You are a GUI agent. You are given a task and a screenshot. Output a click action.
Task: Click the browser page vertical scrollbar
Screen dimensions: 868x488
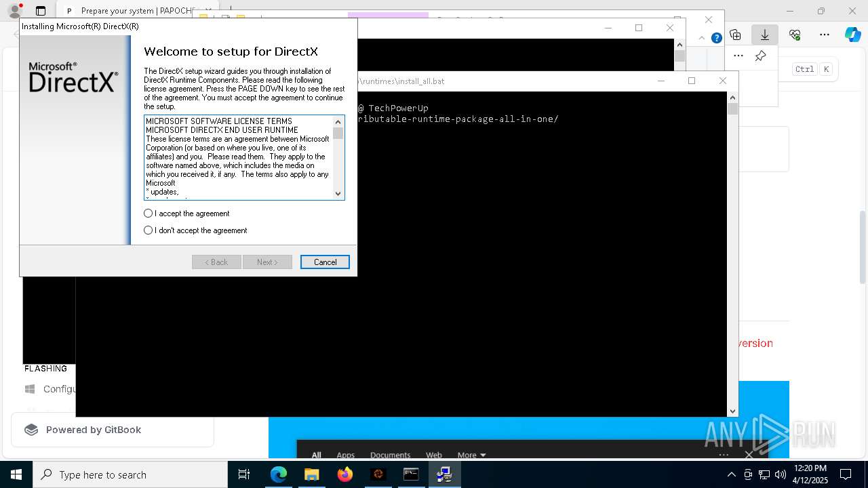(863, 247)
